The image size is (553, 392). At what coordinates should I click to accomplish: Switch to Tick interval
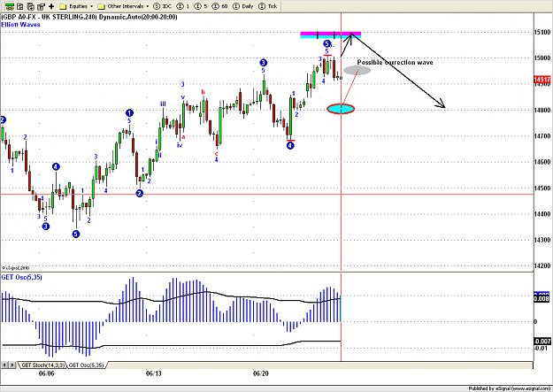click(268, 6)
